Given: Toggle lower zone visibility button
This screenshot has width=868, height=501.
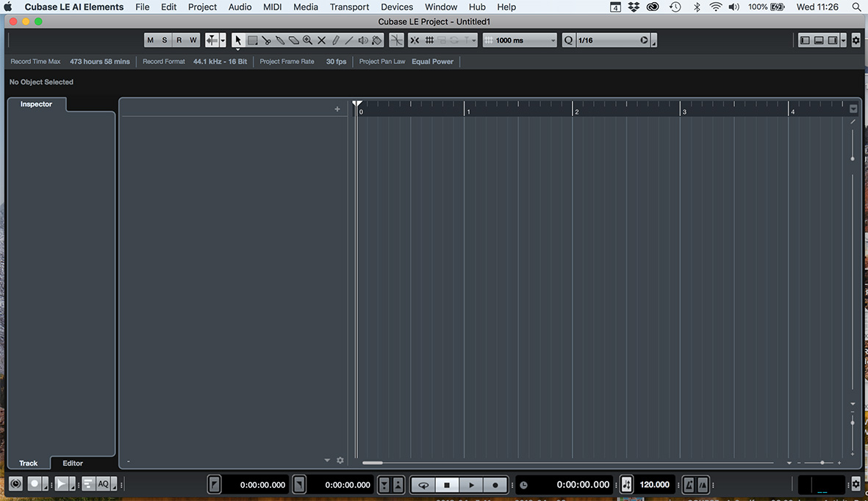Looking at the screenshot, I should [x=819, y=40].
